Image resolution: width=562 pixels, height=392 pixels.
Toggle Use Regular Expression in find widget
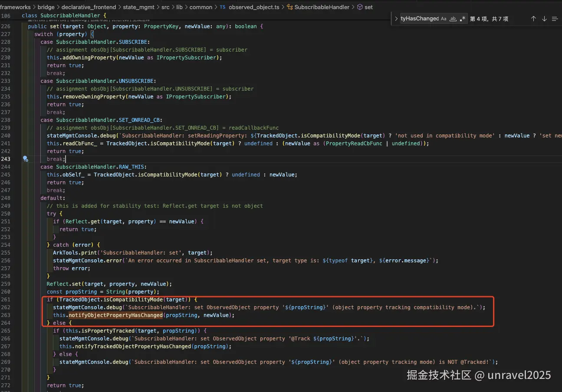pyautogui.click(x=463, y=19)
